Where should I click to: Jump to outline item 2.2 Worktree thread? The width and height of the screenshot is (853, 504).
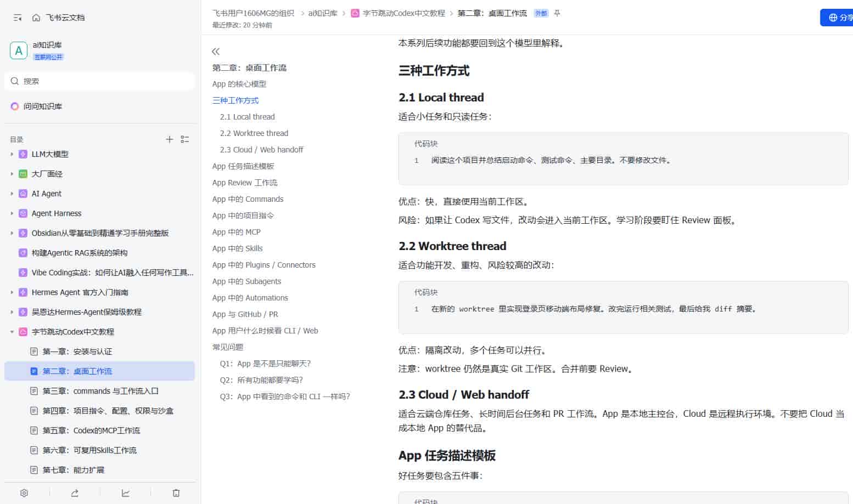(x=254, y=133)
